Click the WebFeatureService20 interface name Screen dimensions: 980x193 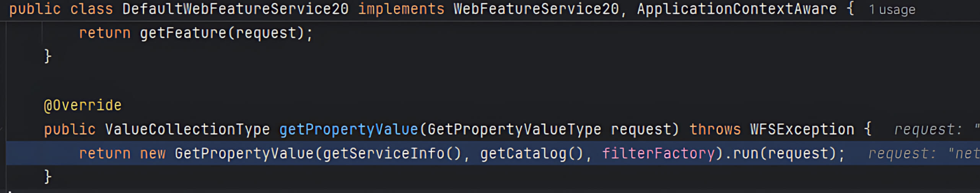coord(536,9)
